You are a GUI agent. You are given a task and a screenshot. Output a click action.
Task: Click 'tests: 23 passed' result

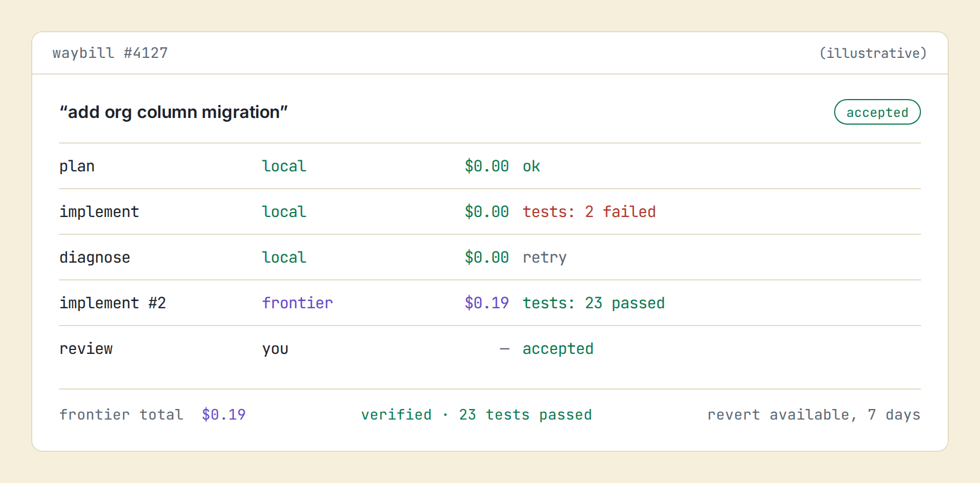pyautogui.click(x=594, y=303)
